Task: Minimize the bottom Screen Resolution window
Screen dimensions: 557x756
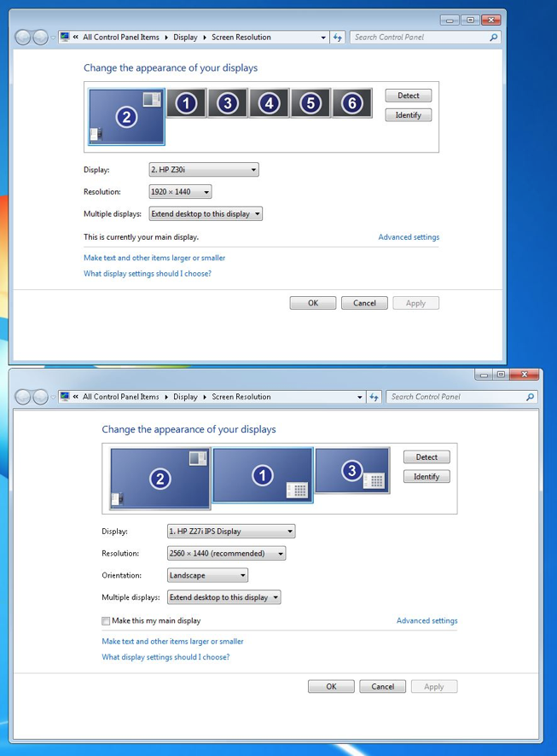Action: tap(484, 375)
